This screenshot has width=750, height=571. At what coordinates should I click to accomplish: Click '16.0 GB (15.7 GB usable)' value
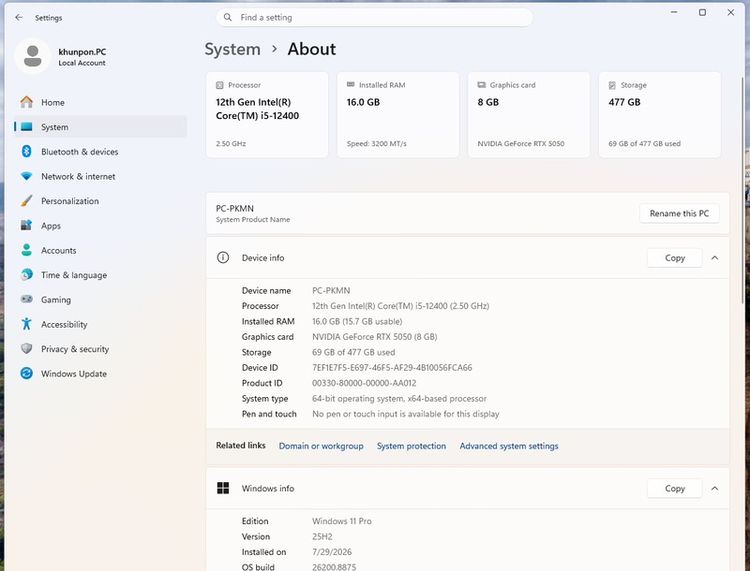pyautogui.click(x=357, y=321)
